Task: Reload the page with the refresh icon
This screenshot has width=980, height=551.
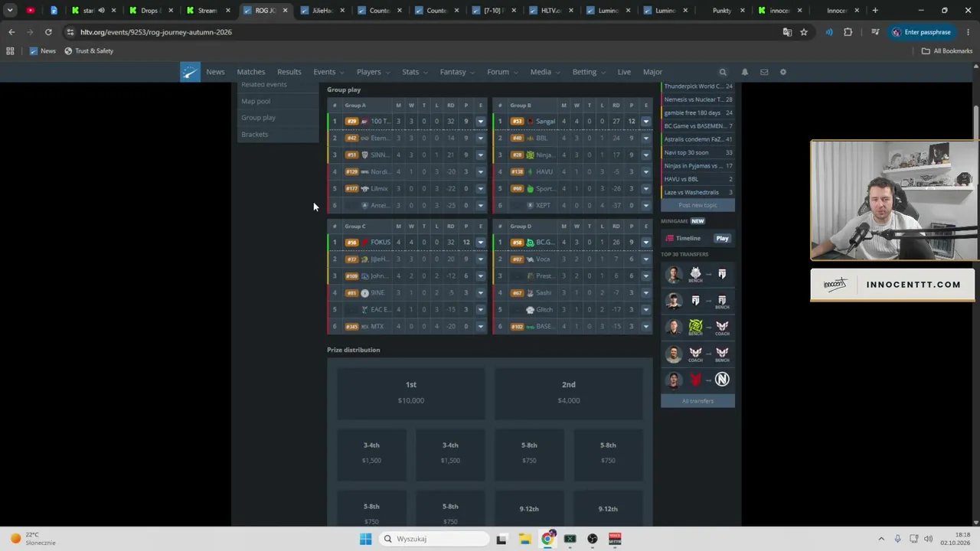Action: pos(48,32)
